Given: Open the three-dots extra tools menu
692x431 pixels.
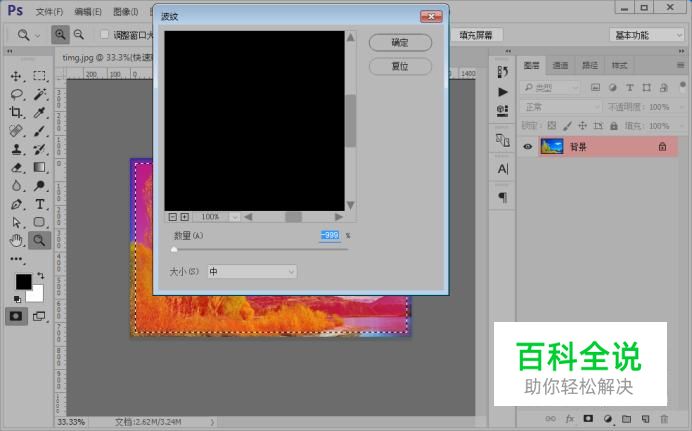Looking at the screenshot, I should tap(16, 259).
